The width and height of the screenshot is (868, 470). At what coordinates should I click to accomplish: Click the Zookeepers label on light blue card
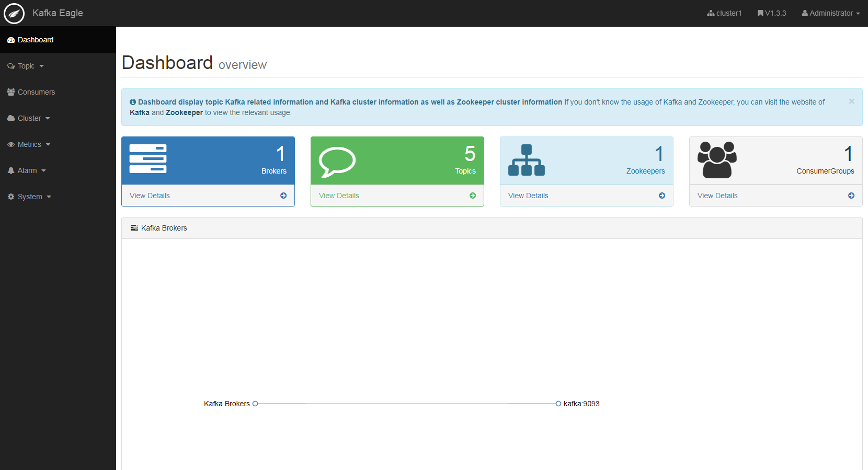[646, 171]
